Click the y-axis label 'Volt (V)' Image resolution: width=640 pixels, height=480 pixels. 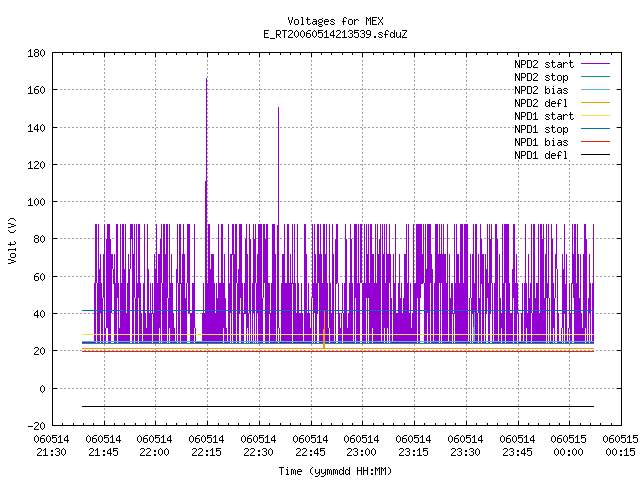(12, 240)
